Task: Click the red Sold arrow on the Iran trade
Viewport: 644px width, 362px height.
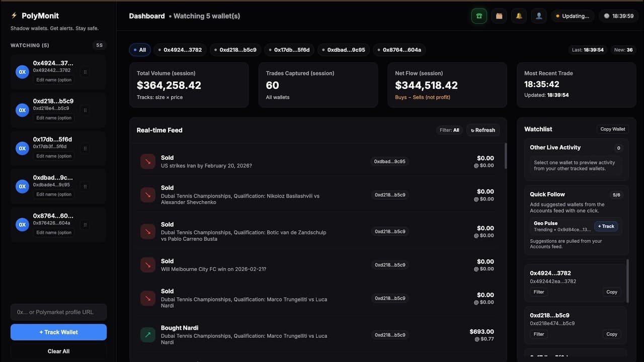Action: pyautogui.click(x=147, y=161)
